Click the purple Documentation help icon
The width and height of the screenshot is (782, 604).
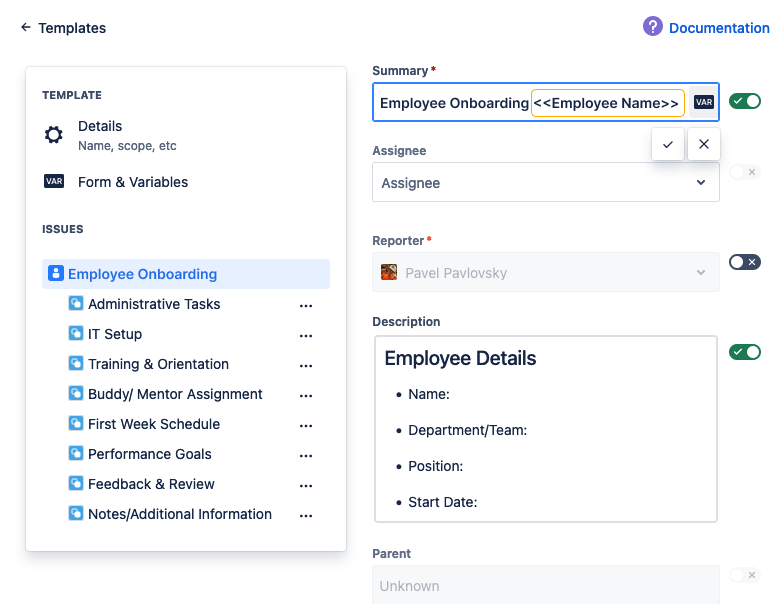pyautogui.click(x=653, y=27)
